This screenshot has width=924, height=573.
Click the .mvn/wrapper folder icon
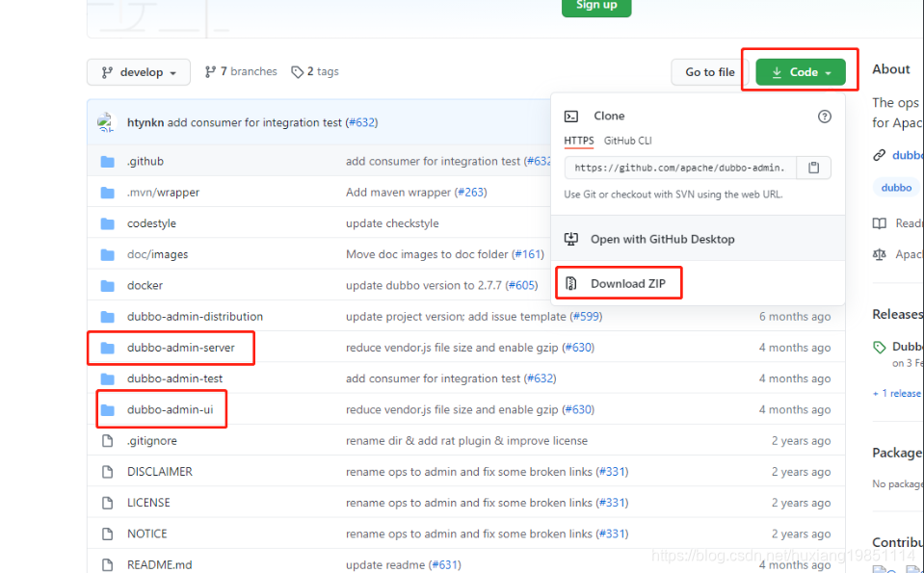coord(107,192)
